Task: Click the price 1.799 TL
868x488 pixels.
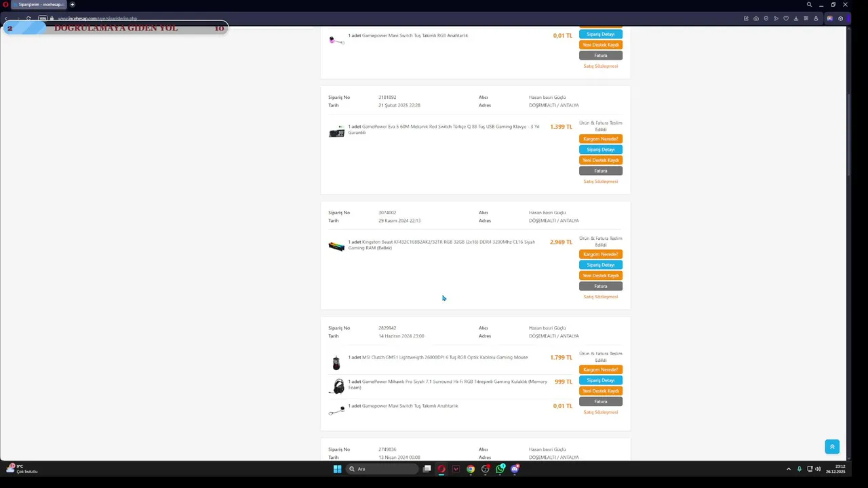Action: click(x=561, y=357)
